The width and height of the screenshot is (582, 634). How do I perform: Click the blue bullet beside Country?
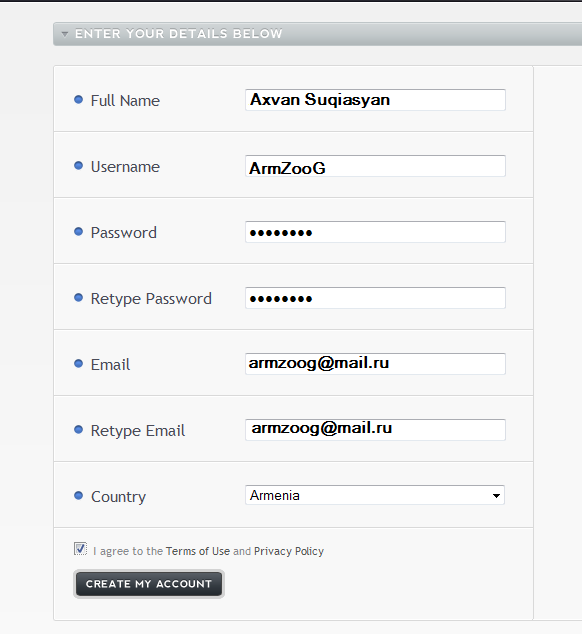tap(78, 495)
